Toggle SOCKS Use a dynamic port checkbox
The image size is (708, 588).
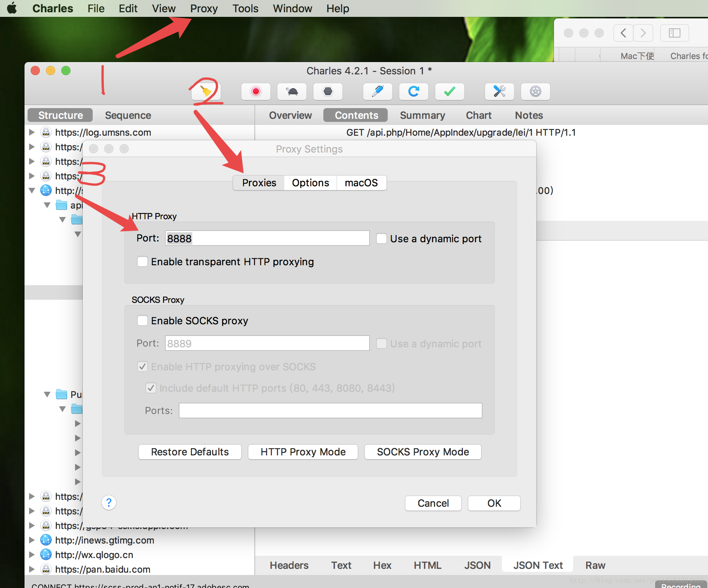click(381, 343)
